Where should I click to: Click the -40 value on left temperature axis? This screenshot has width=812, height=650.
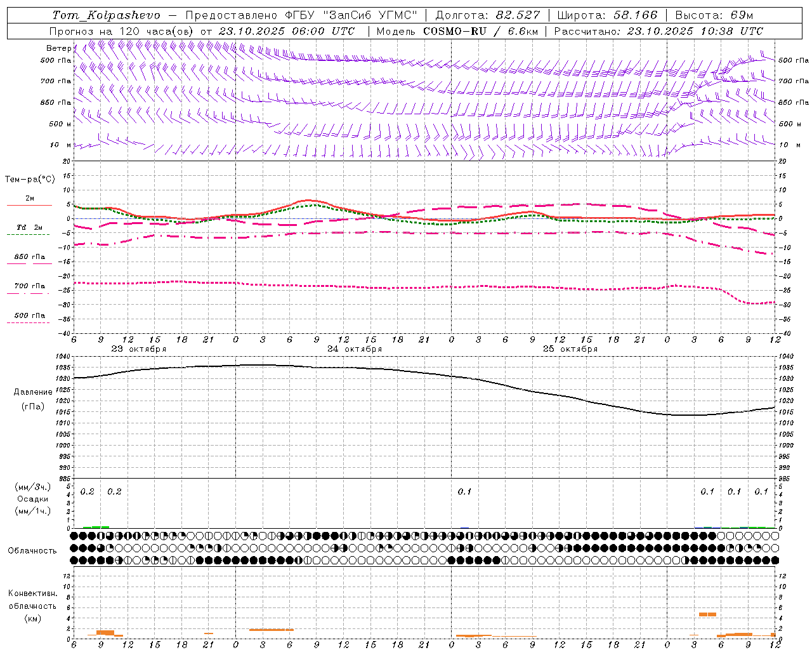pyautogui.click(x=65, y=333)
